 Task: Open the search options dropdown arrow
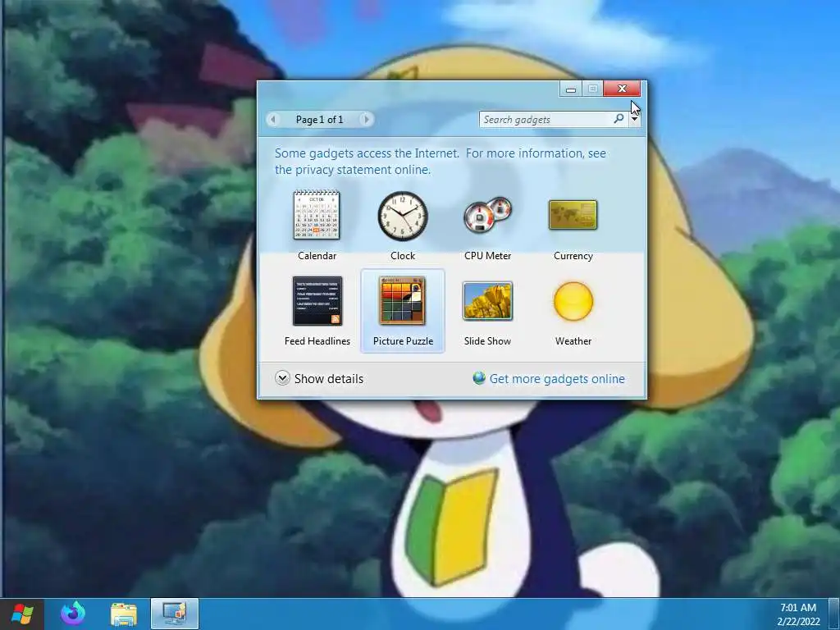tap(634, 119)
